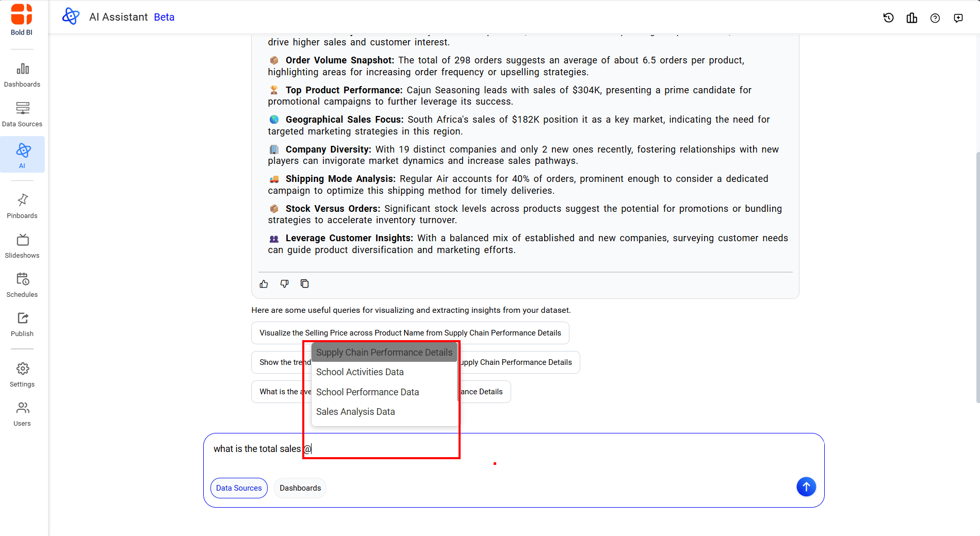This screenshot has width=980, height=536.
Task: Pick Sales Analysis Data from suggestion list
Action: point(355,412)
